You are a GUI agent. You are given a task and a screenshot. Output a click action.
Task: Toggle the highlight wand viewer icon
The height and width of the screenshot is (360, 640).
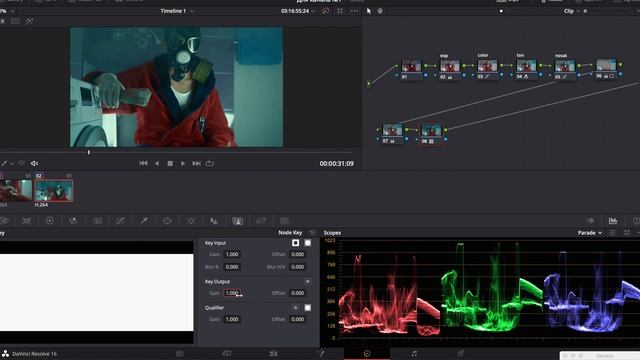[29, 21]
